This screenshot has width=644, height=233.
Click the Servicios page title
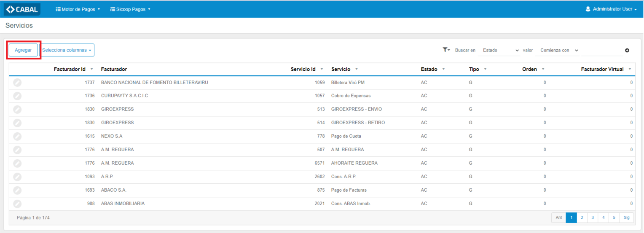[x=19, y=26]
